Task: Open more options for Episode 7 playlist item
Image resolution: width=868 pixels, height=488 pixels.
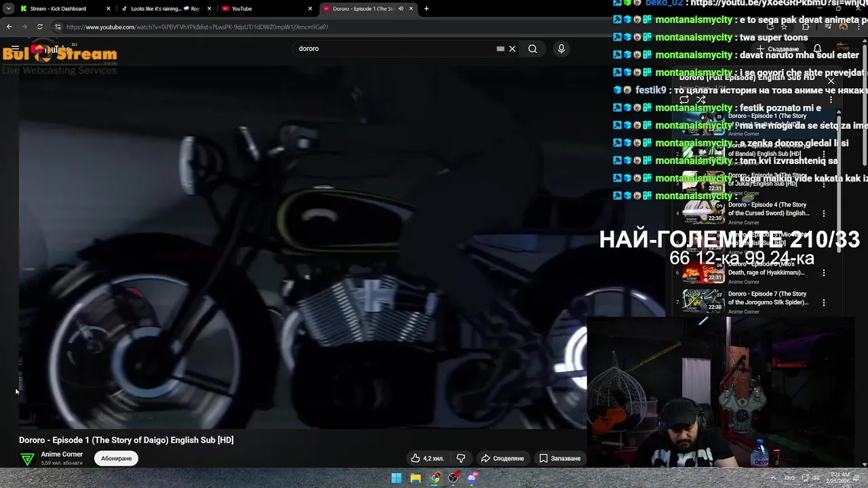Action: [x=824, y=302]
